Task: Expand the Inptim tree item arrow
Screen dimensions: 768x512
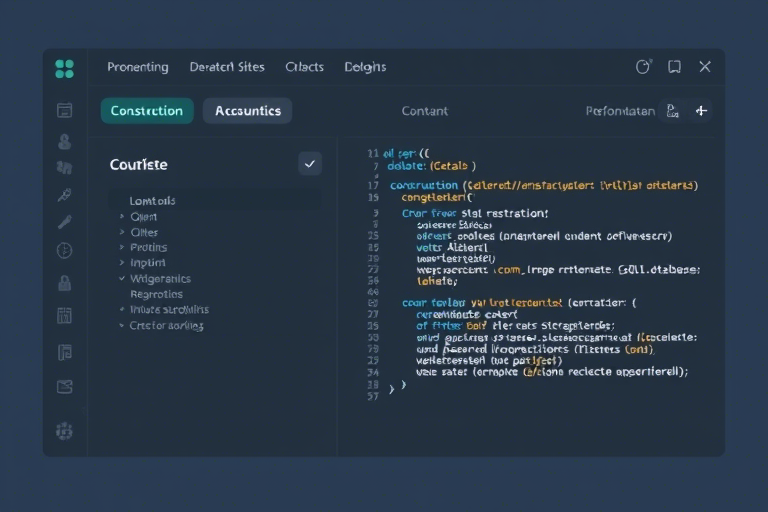Action: pos(122,263)
